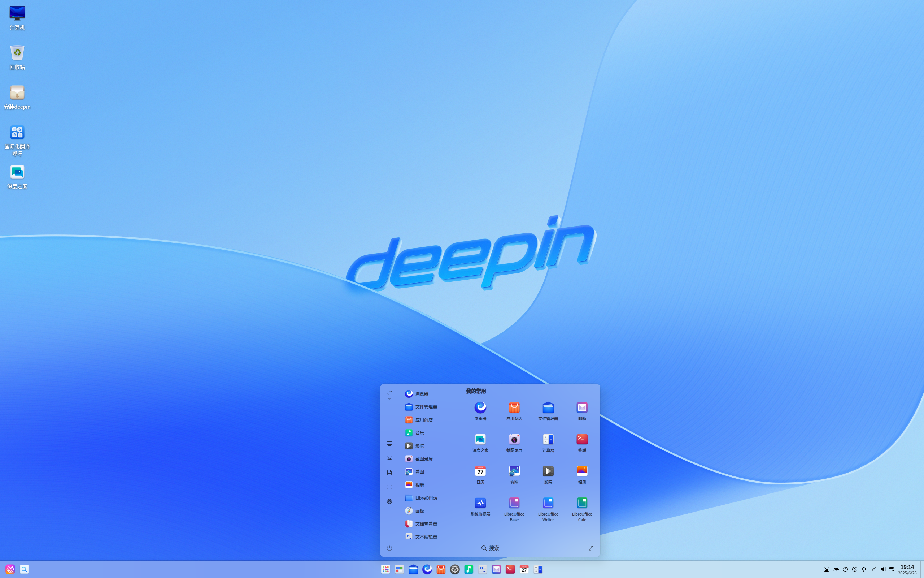Open the browser from the dock
The width and height of the screenshot is (924, 578).
click(x=427, y=569)
